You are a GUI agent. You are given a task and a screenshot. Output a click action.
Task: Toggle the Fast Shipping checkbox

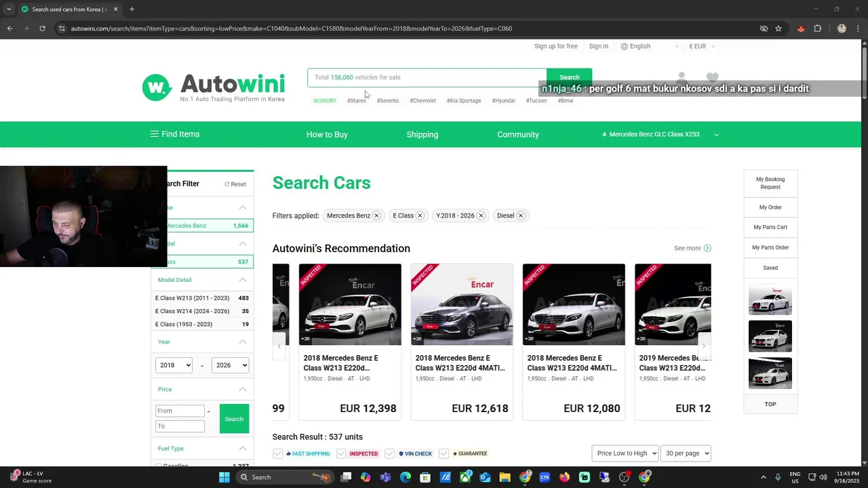click(277, 453)
